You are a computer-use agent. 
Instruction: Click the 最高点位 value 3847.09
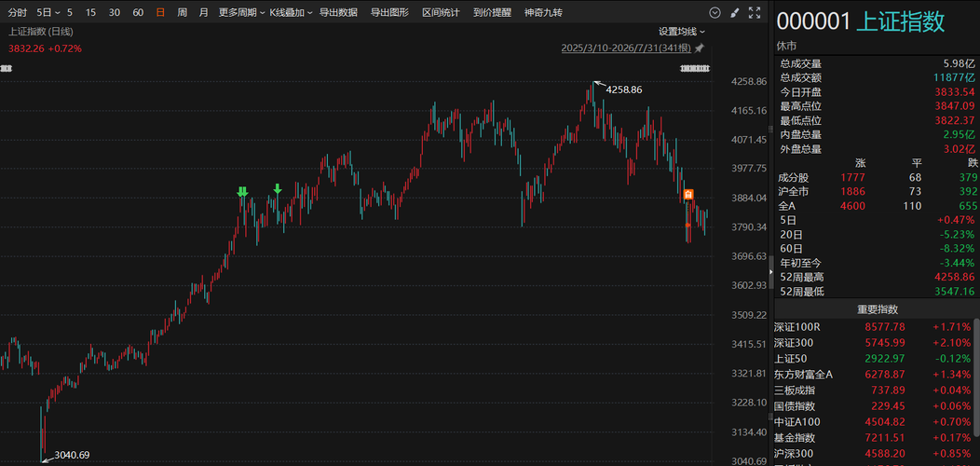pyautogui.click(x=954, y=106)
